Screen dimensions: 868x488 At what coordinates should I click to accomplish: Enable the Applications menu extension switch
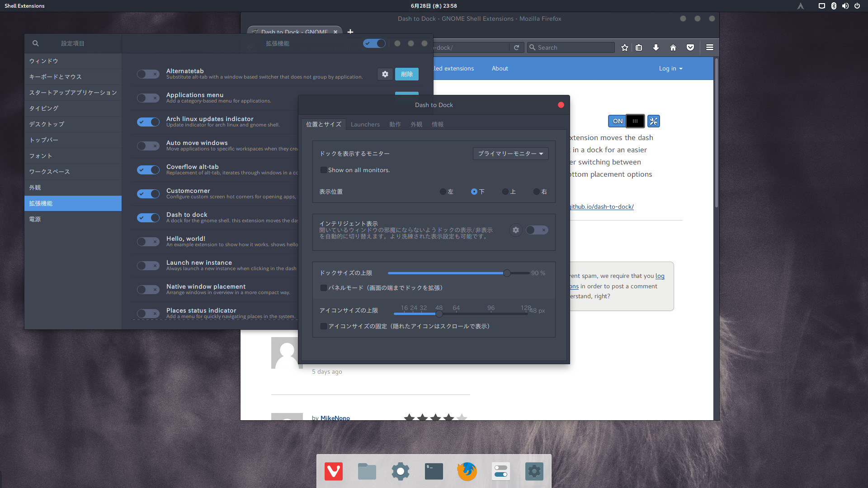coord(148,98)
